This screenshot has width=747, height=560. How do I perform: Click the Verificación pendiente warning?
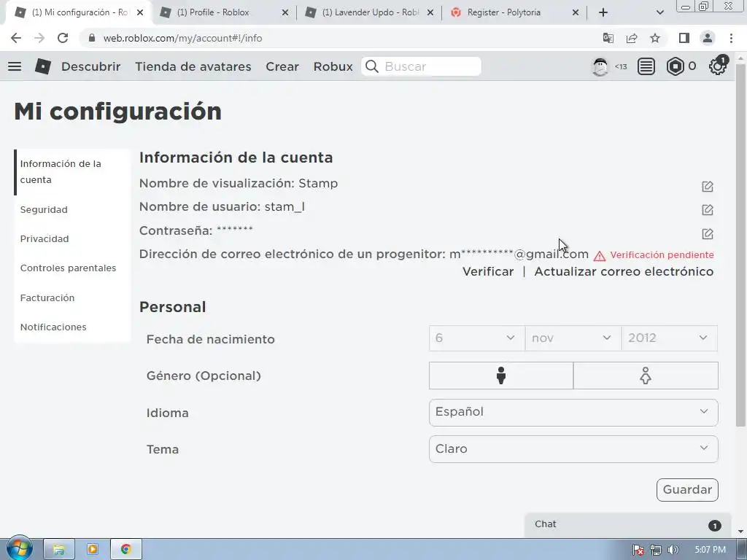coord(654,255)
